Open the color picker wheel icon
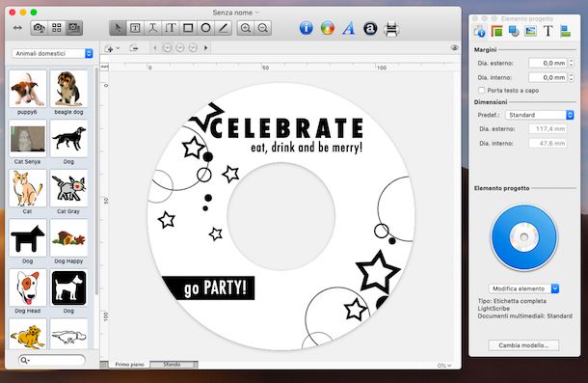The width and height of the screenshot is (588, 383). click(x=328, y=28)
